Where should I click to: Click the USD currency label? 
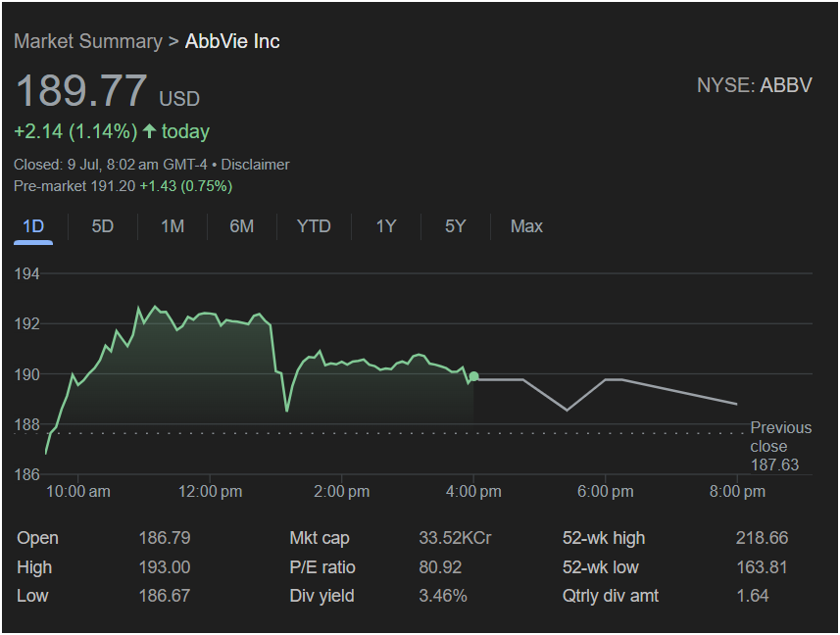tap(179, 99)
